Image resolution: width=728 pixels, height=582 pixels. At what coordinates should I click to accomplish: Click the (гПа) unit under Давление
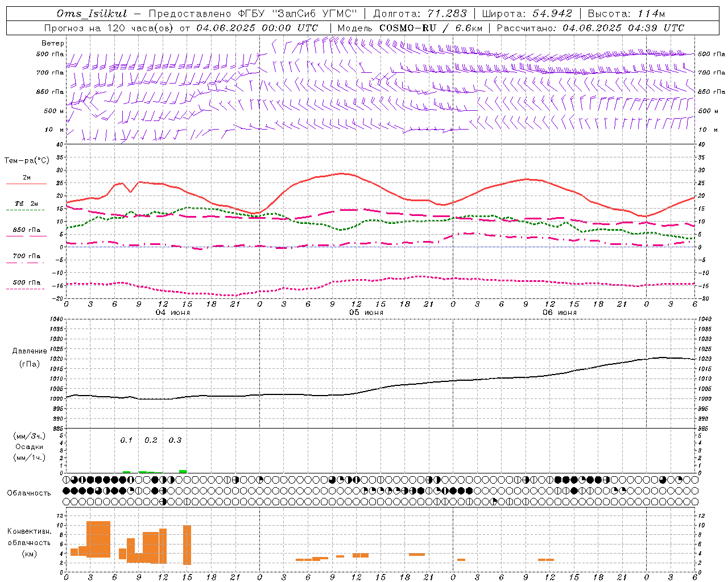(x=29, y=364)
